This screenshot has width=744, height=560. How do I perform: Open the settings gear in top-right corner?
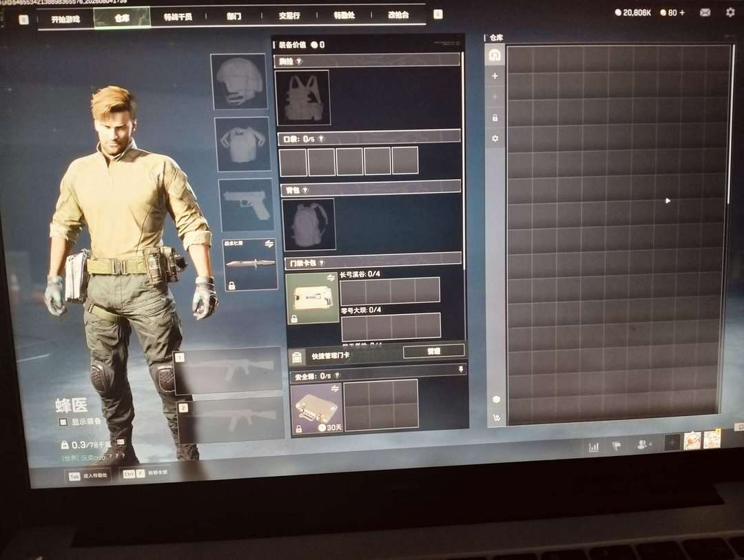pyautogui.click(x=731, y=12)
